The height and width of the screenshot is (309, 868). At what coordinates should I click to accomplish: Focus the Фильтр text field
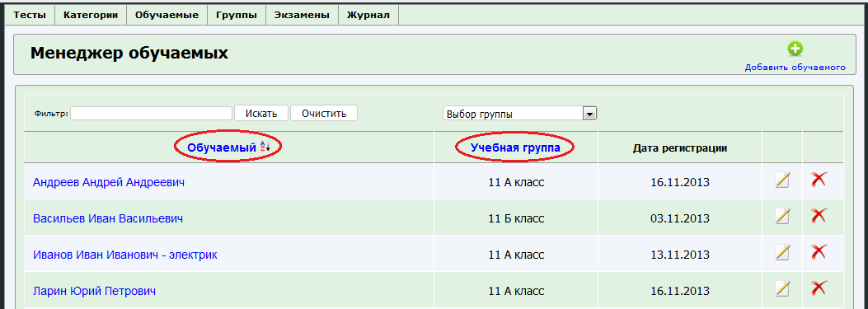click(151, 114)
